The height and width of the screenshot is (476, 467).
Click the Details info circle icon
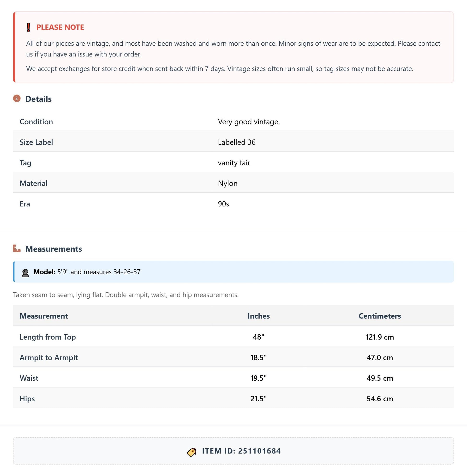[17, 99]
